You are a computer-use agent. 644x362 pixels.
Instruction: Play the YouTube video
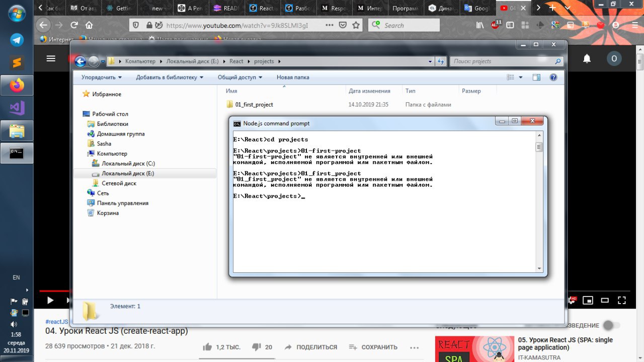pos(50,301)
